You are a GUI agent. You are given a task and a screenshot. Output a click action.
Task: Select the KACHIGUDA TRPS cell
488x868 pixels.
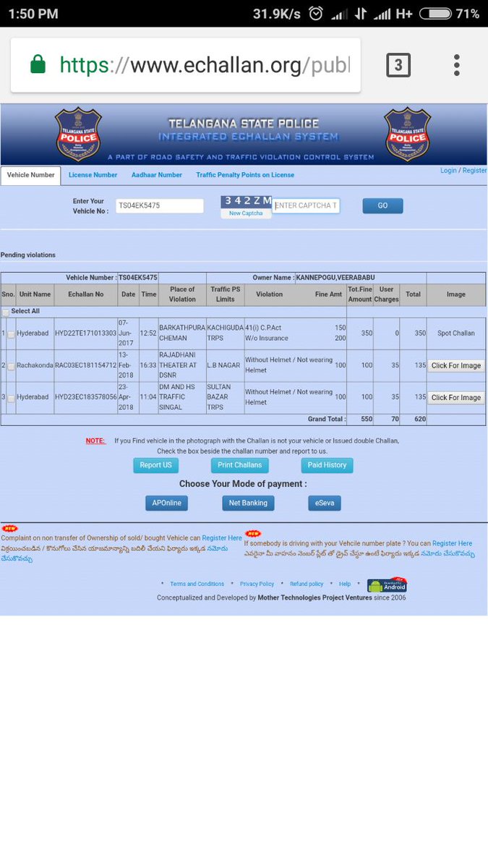point(226,333)
